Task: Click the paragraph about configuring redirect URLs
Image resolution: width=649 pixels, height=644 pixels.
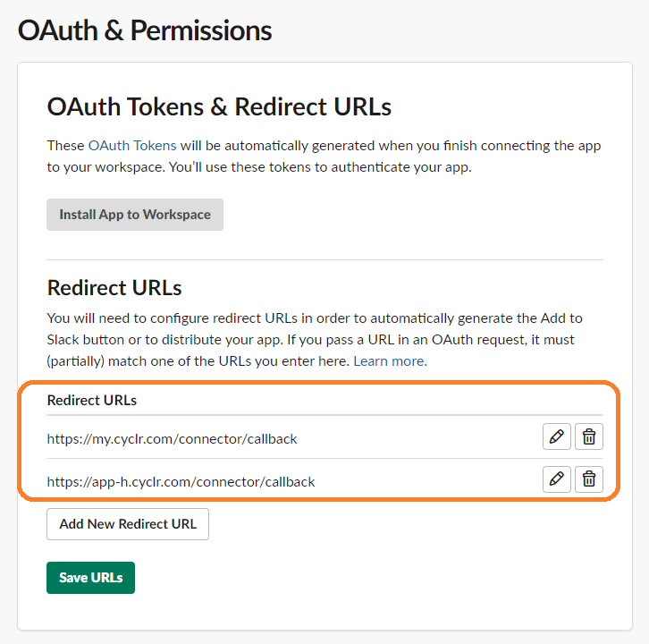Action: (x=315, y=340)
